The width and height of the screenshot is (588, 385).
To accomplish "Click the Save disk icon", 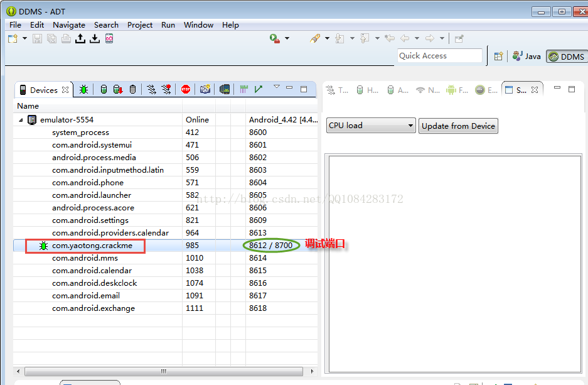I will [x=37, y=38].
